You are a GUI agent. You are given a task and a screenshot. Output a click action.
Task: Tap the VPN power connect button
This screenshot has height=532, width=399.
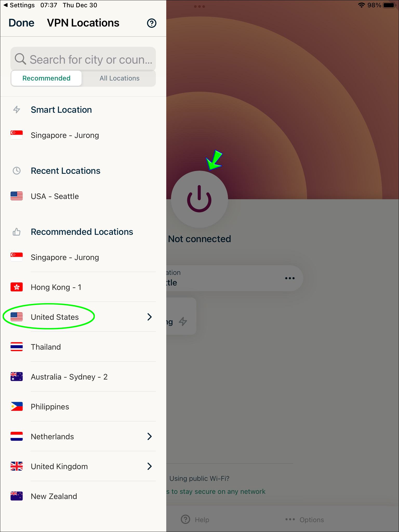click(x=199, y=199)
